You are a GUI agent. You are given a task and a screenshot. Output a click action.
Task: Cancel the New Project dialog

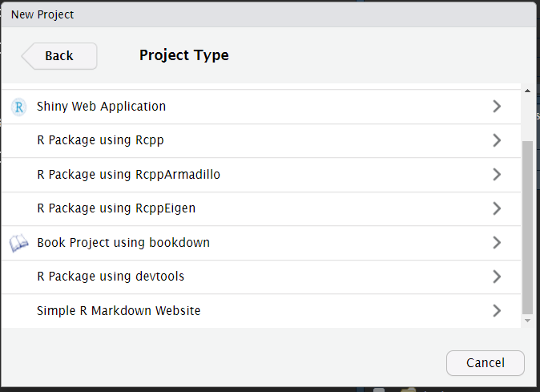(486, 362)
